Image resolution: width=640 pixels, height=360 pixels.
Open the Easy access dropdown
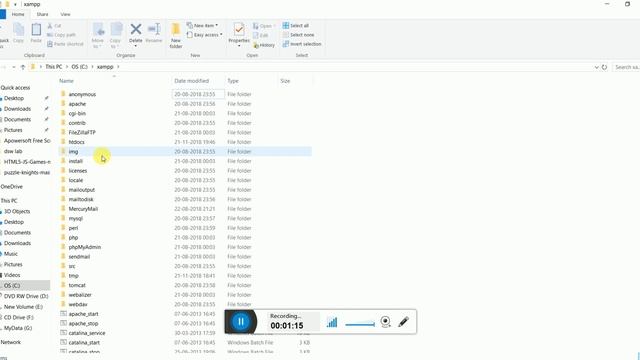[204, 35]
